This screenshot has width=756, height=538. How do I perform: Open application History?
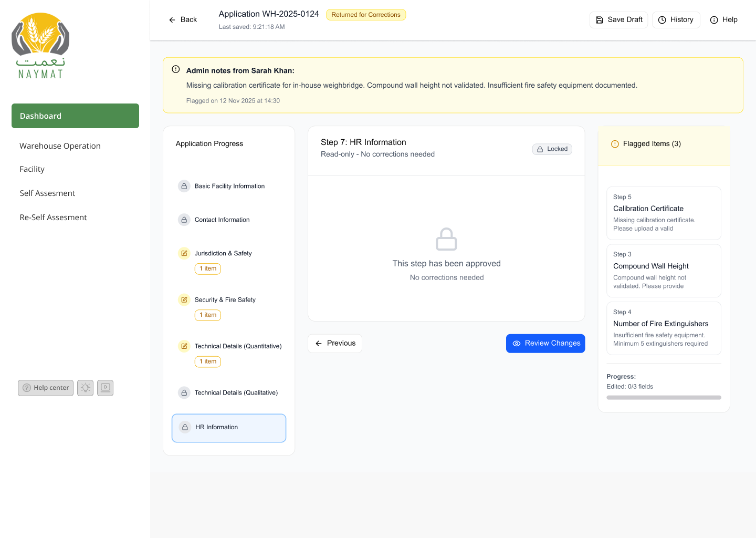pos(676,19)
